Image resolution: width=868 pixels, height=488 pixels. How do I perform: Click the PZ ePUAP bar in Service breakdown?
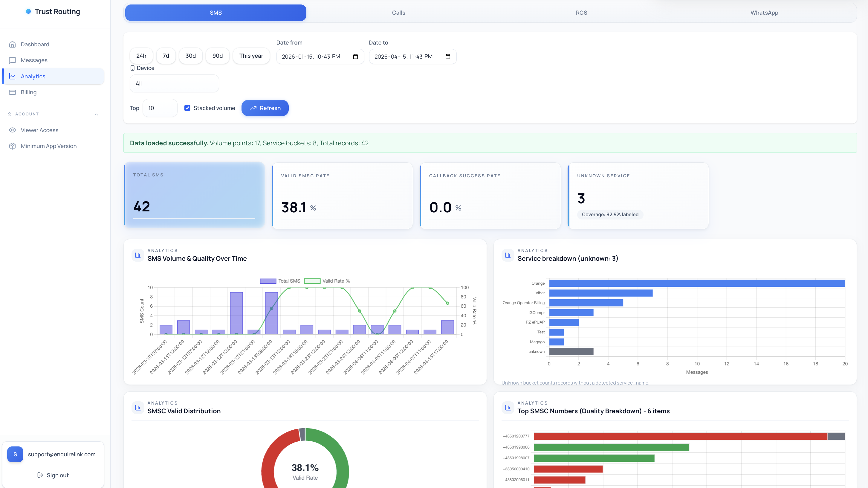pos(564,323)
